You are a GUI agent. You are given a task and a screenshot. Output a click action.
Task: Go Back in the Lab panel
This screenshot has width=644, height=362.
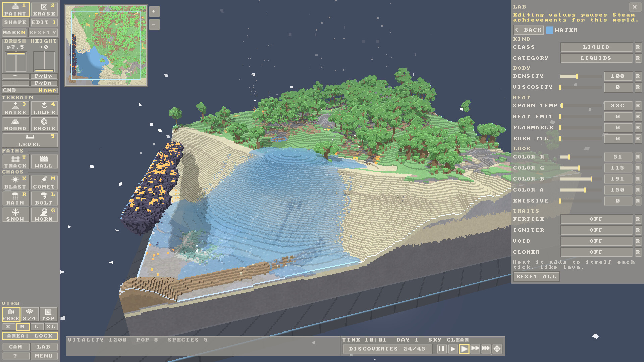coord(529,30)
